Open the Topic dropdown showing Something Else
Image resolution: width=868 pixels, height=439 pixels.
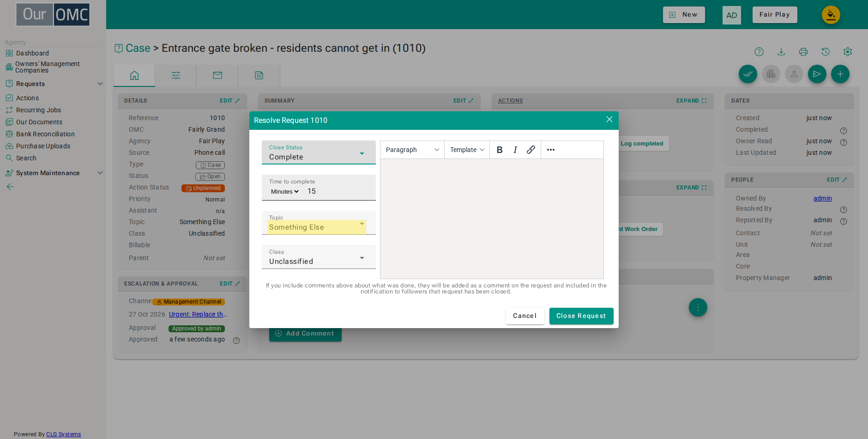click(x=319, y=223)
